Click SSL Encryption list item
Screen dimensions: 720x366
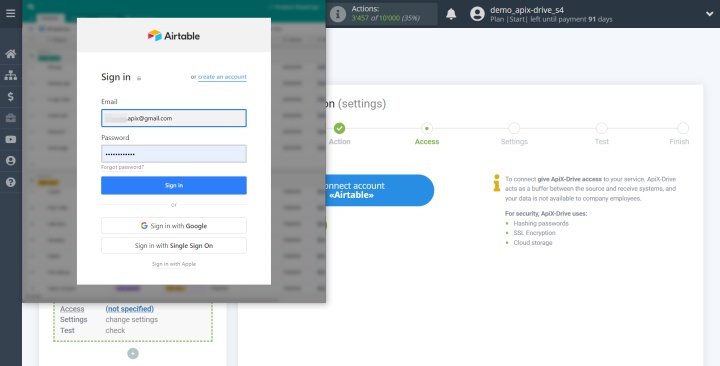pyautogui.click(x=534, y=233)
